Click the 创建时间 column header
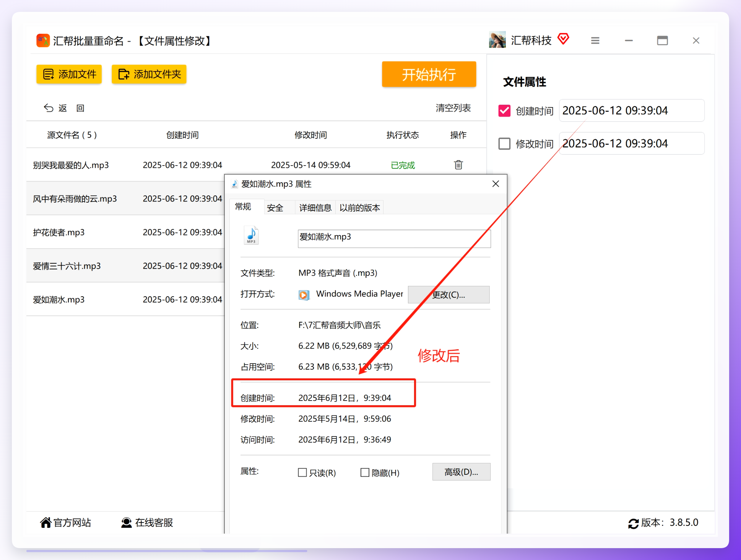741x560 pixels. point(182,135)
